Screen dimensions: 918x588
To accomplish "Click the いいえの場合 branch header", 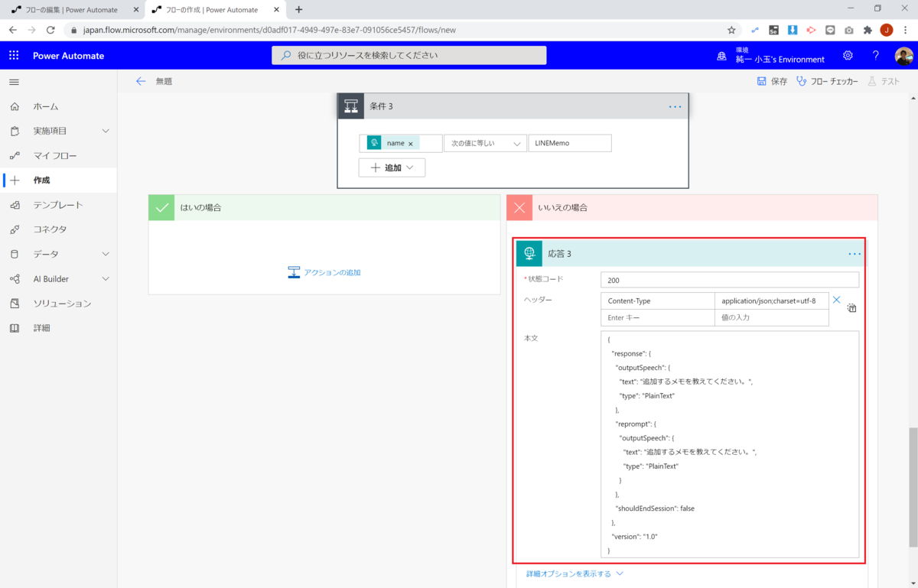I will point(692,207).
